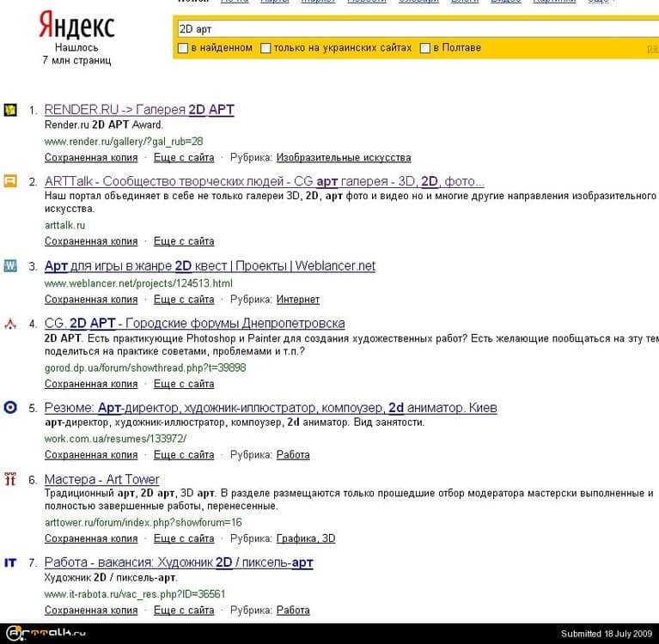Image resolution: width=659 pixels, height=644 pixels.
Task: Open the "Графика, 3D" rubric link
Action: [x=305, y=538]
